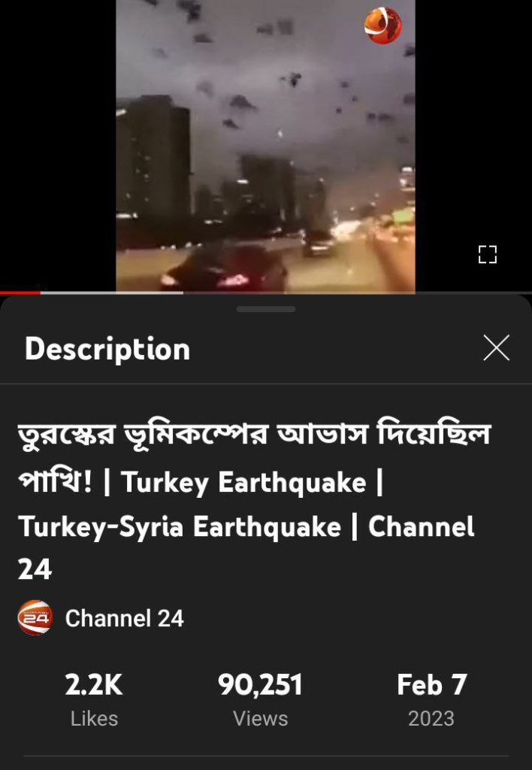Tap the 2023 year text

click(431, 718)
